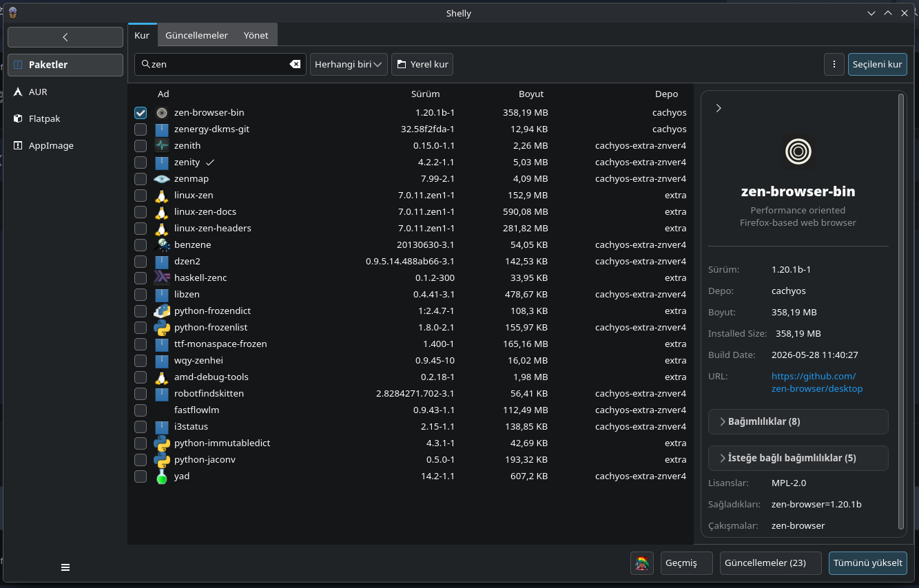The height and width of the screenshot is (588, 919).
Task: Sort by the Depo column header
Action: (x=667, y=94)
